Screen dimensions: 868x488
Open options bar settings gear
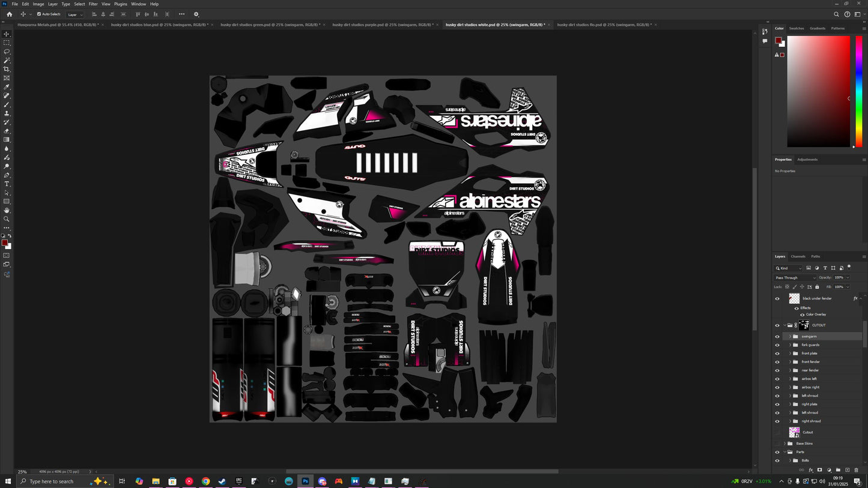pyautogui.click(x=196, y=14)
